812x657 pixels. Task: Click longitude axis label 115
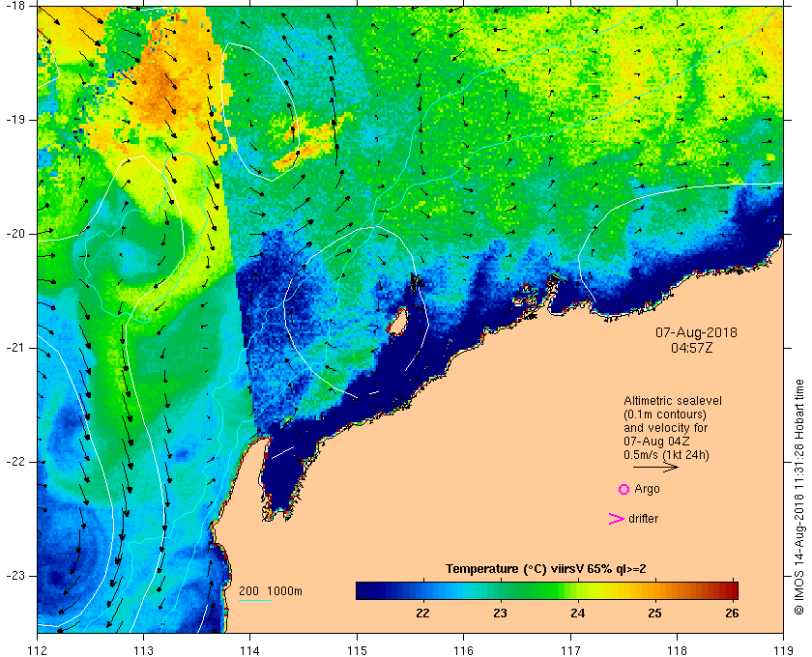357,649
